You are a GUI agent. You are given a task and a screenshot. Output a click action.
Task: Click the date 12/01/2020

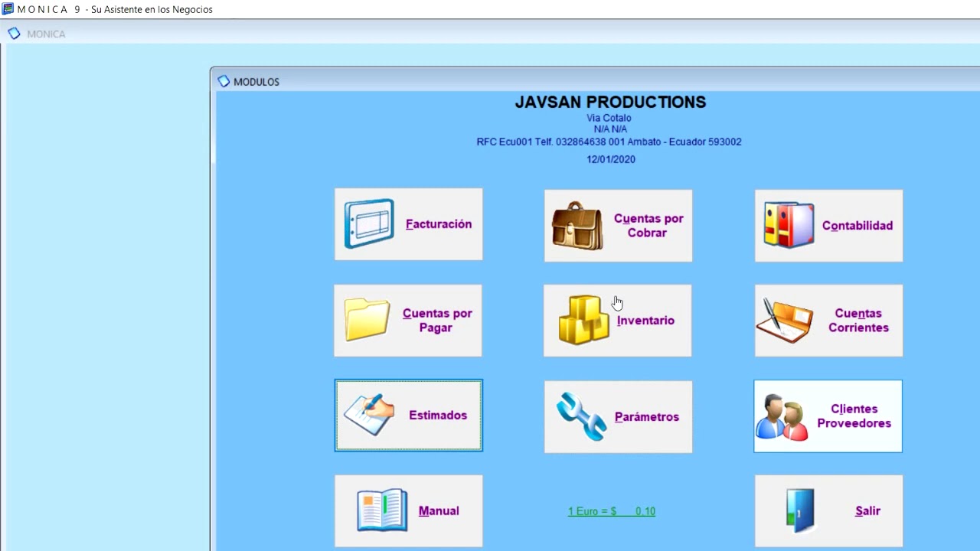click(x=611, y=159)
